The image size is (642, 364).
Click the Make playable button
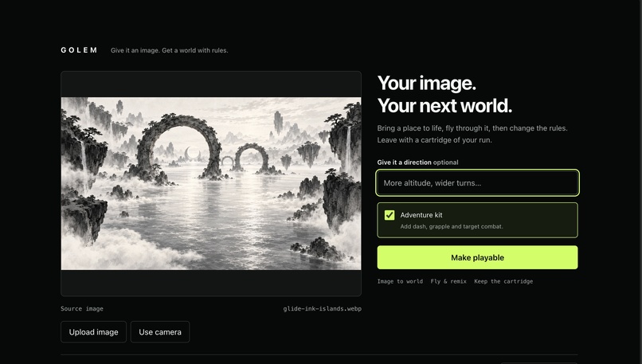tap(477, 257)
